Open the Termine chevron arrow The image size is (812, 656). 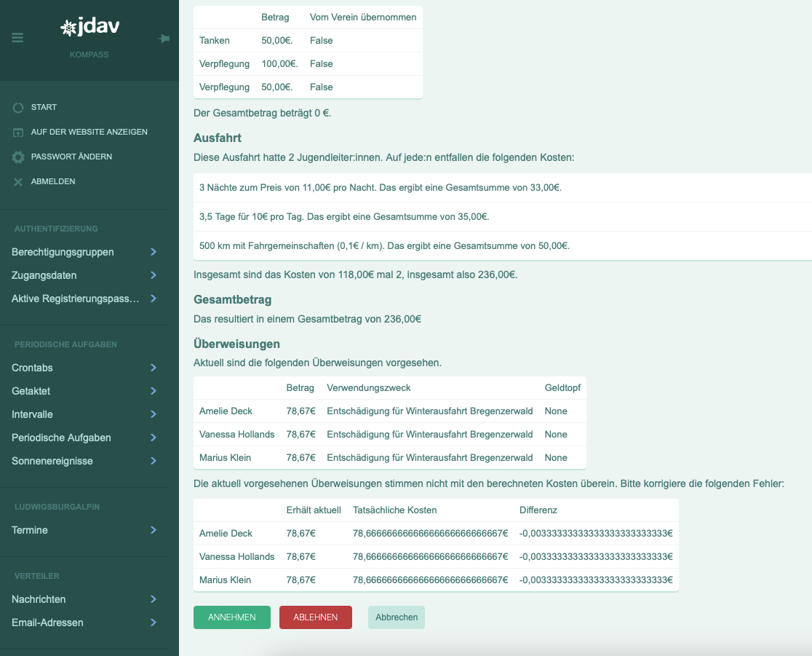coord(154,530)
